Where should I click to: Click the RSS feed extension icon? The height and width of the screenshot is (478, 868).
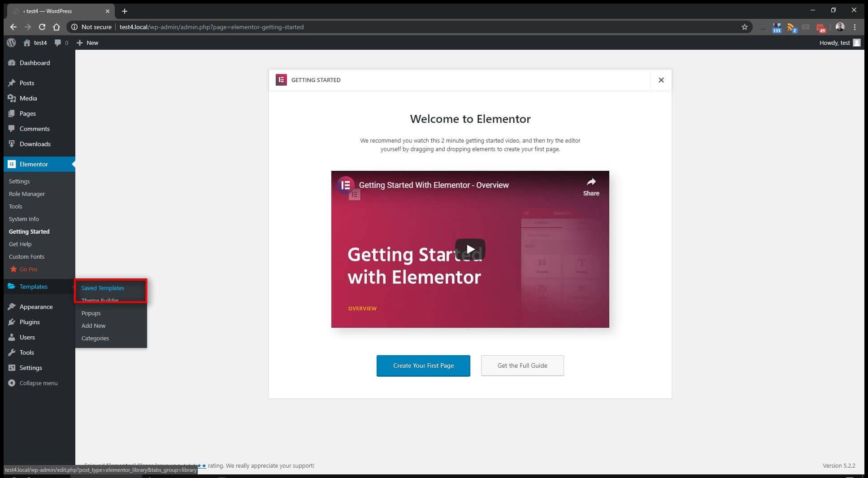[791, 27]
